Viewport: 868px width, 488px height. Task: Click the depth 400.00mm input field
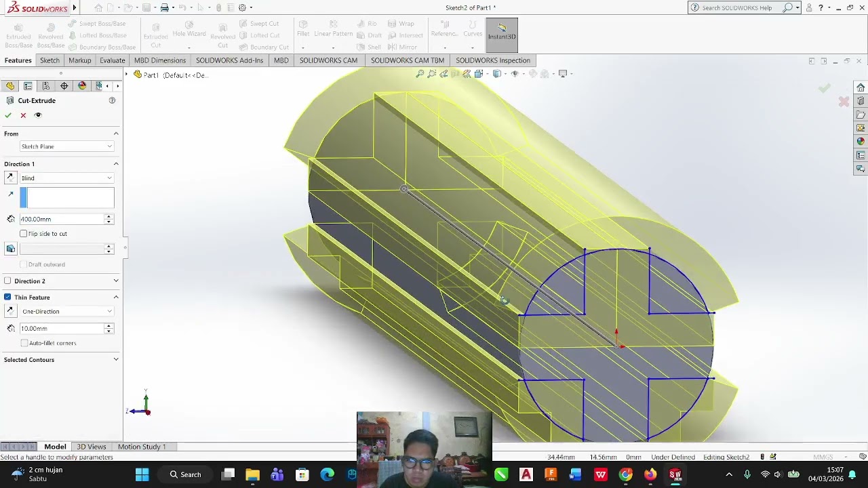[61, 219]
